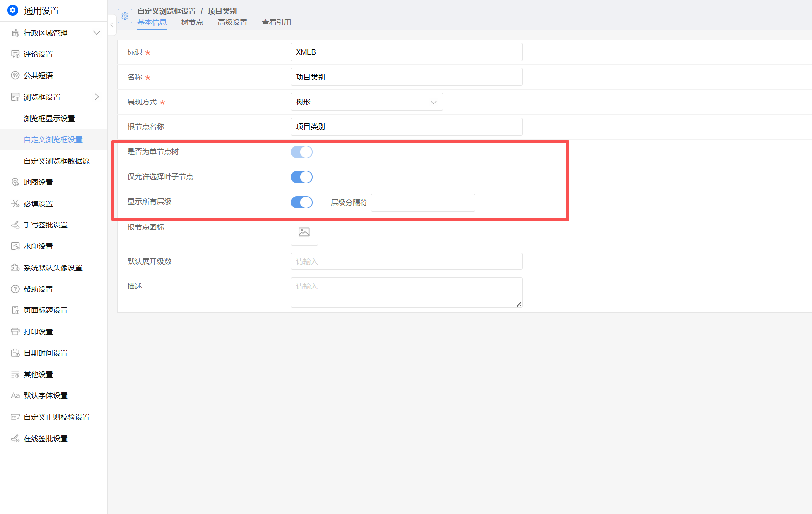Disable the 显示所有层级 switch

coord(301,203)
